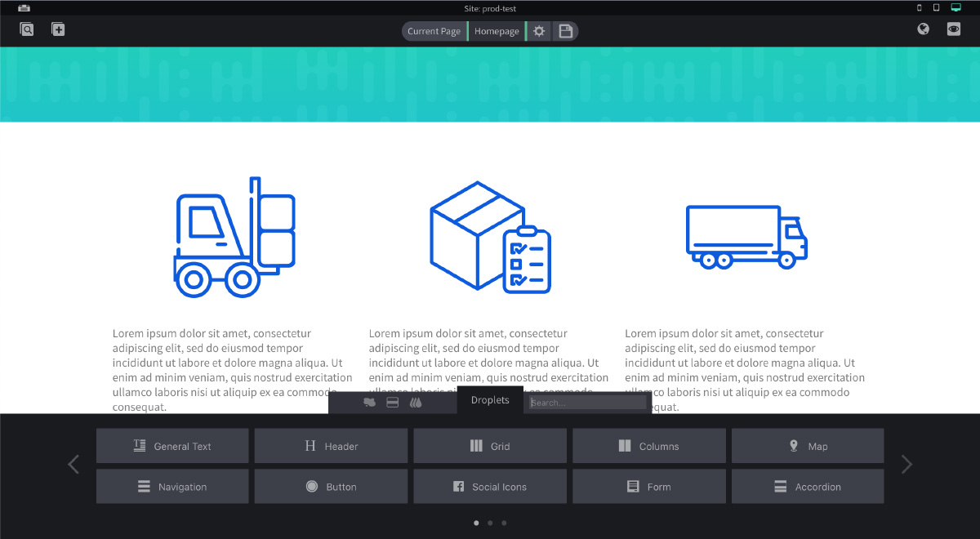Click the cloud-shaped icon in droplet bar

(x=369, y=403)
